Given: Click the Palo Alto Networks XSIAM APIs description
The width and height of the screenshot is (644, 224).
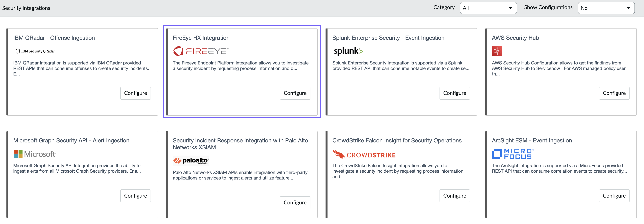Looking at the screenshot, I should pyautogui.click(x=240, y=175).
